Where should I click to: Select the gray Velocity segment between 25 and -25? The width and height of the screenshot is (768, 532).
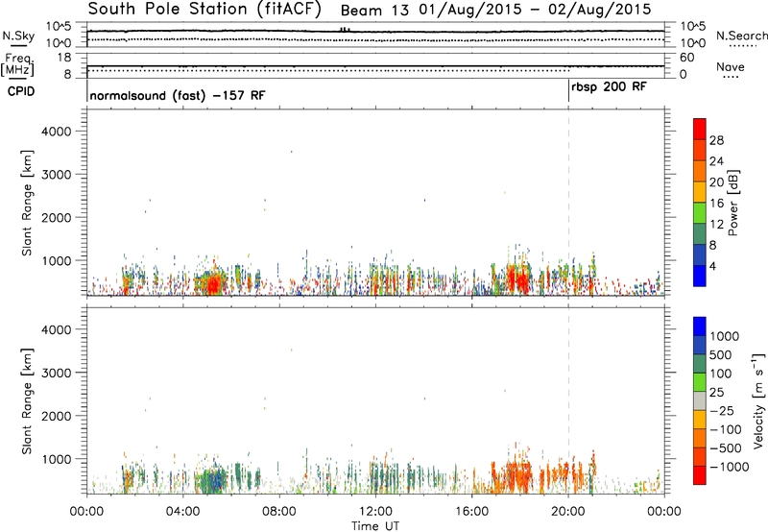[x=700, y=401]
